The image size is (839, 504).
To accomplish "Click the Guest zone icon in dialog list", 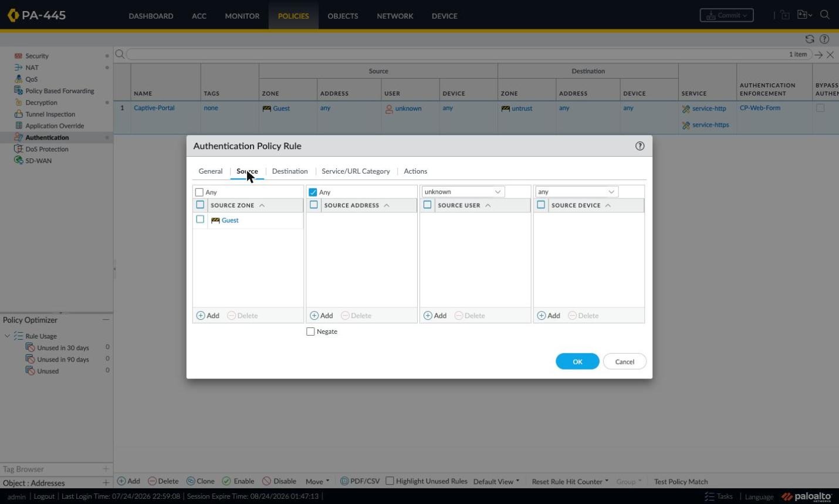I will (x=215, y=221).
